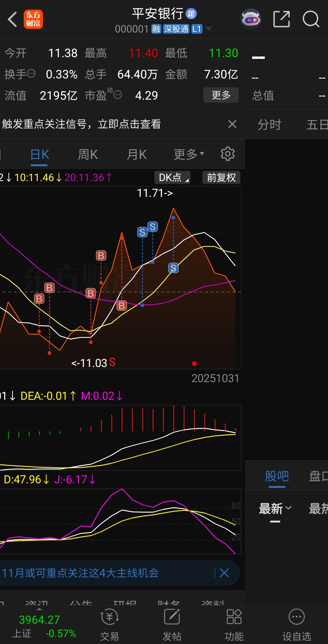Image resolution: width=328 pixels, height=644 pixels.
Task: Tap the 20251031 date label
Action: pyautogui.click(x=215, y=378)
